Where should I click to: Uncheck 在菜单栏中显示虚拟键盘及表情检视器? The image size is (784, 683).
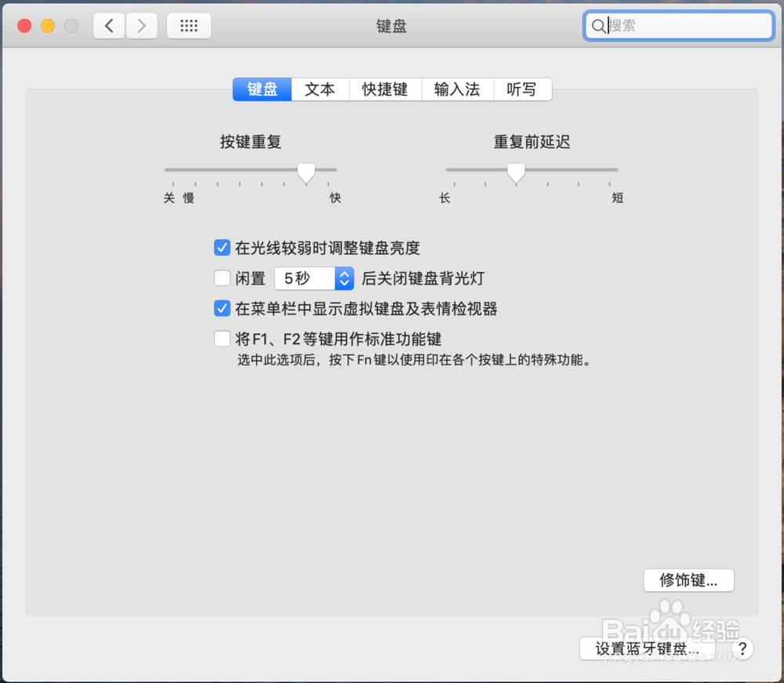pos(222,308)
